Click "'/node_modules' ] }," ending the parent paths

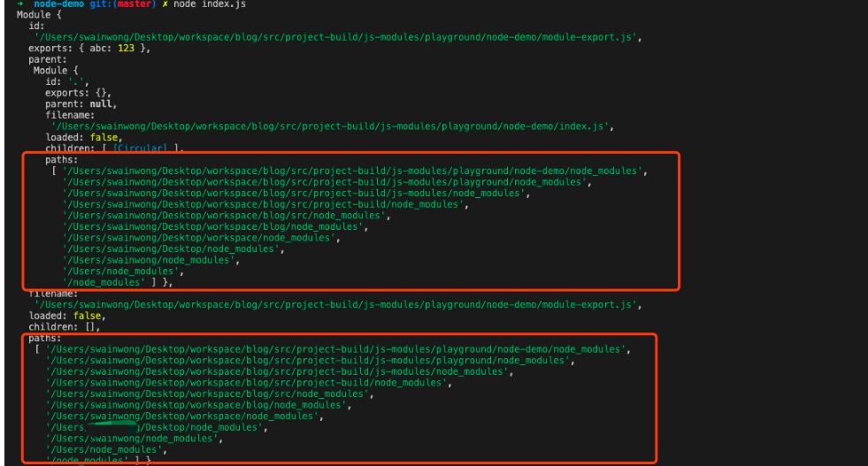point(118,282)
